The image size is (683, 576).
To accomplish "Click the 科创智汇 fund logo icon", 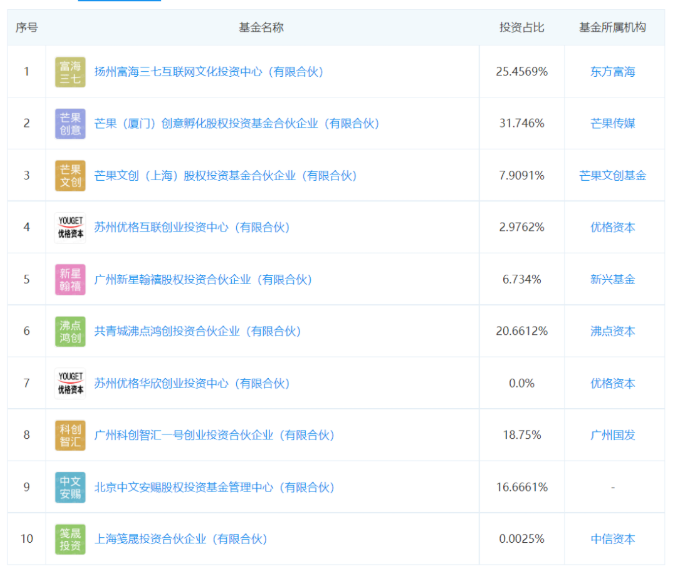I will pos(70,435).
